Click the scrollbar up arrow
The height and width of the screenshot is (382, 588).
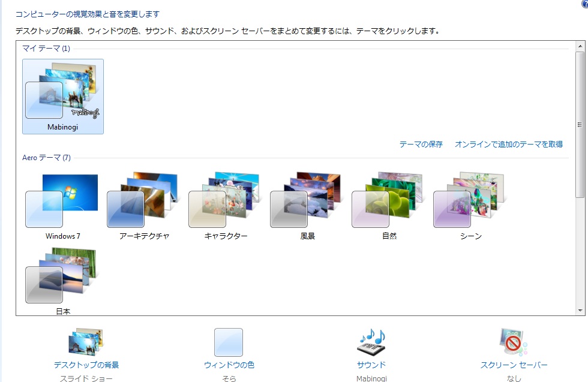pyautogui.click(x=580, y=46)
